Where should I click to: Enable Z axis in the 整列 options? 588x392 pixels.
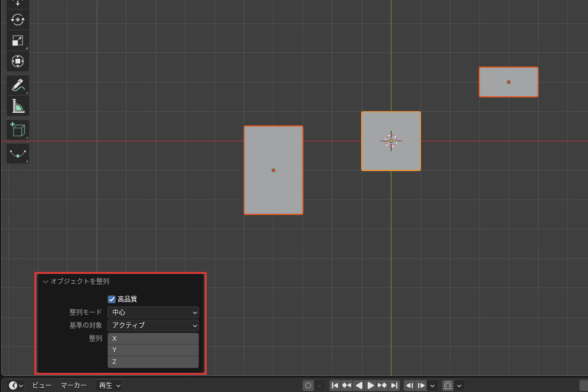153,362
